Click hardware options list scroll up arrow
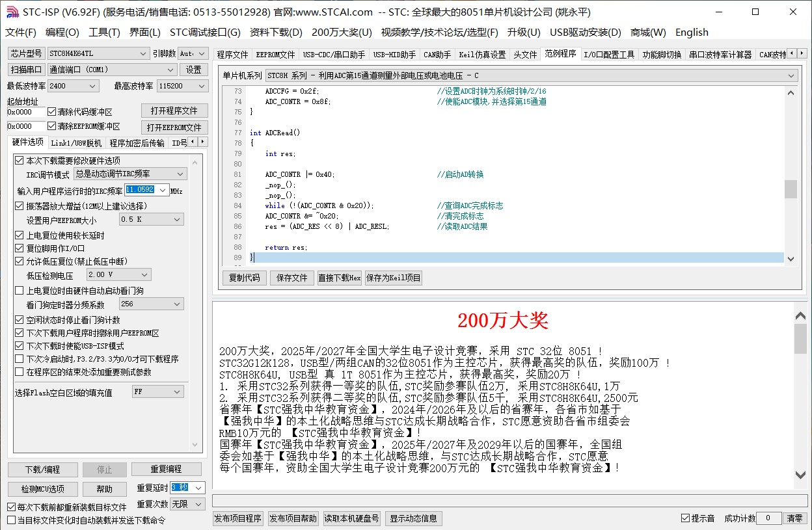The width and height of the screenshot is (812, 530). click(x=195, y=163)
